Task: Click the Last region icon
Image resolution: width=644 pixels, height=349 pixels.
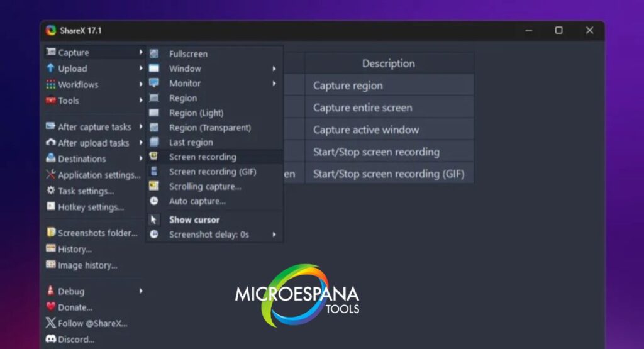Action: [x=154, y=141]
